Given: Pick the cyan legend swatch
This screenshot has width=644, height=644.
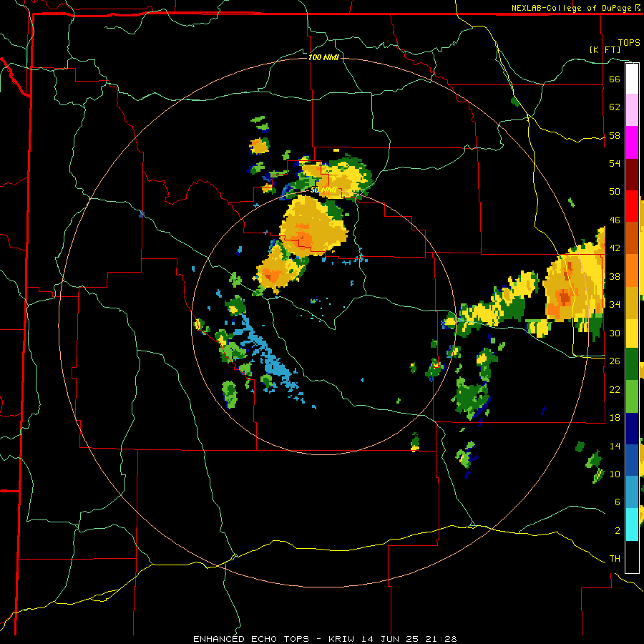Looking at the screenshot, I should click(632, 525).
